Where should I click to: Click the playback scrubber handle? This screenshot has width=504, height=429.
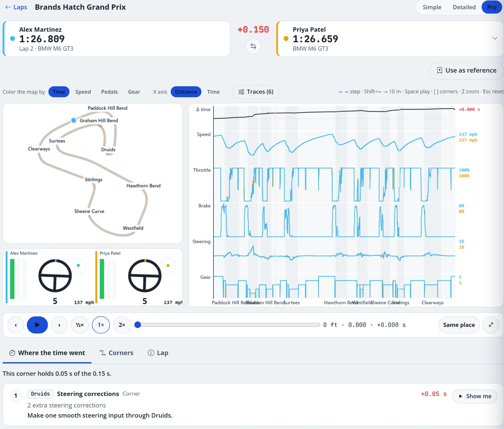[x=138, y=325]
